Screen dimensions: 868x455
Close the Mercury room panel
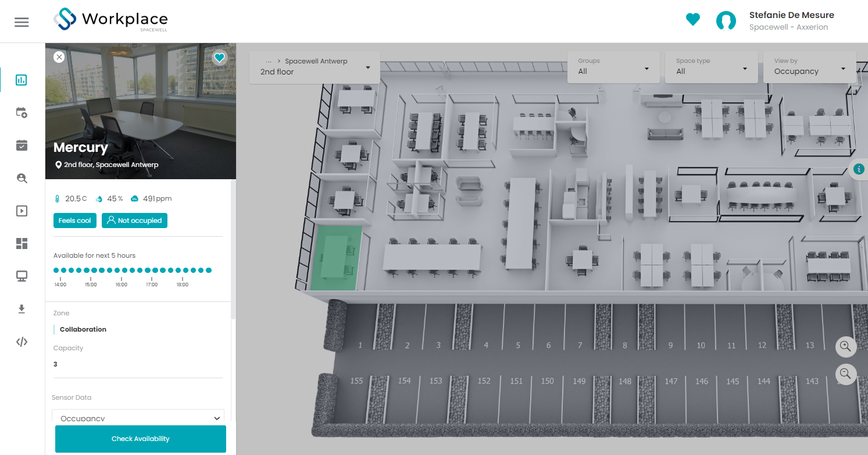point(59,57)
